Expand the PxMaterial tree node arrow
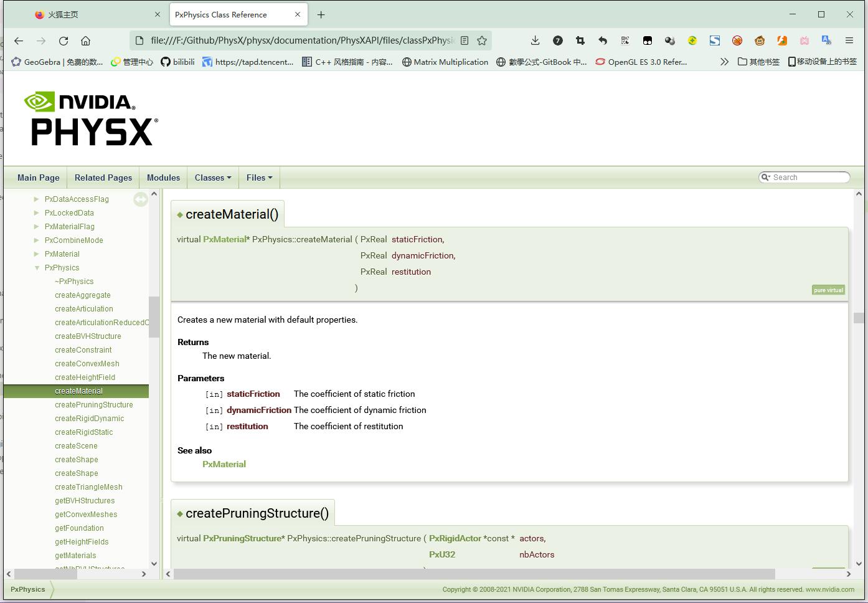 [36, 254]
